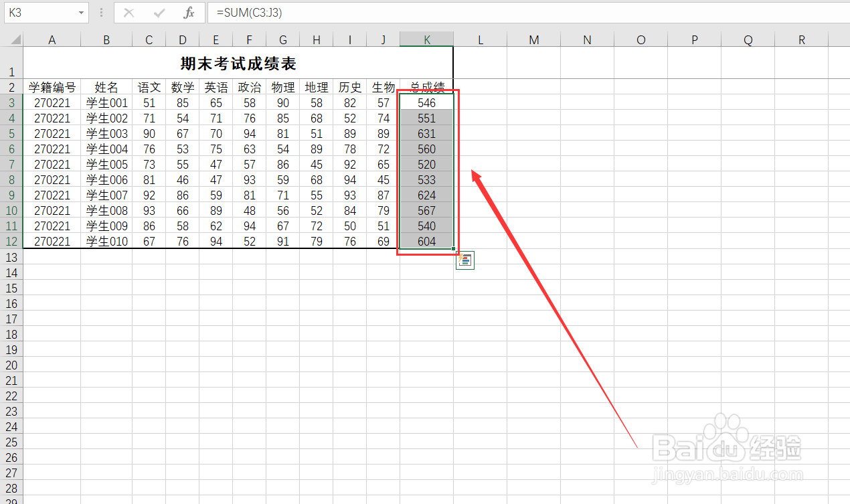Select the cell showing 学生001

click(x=106, y=102)
